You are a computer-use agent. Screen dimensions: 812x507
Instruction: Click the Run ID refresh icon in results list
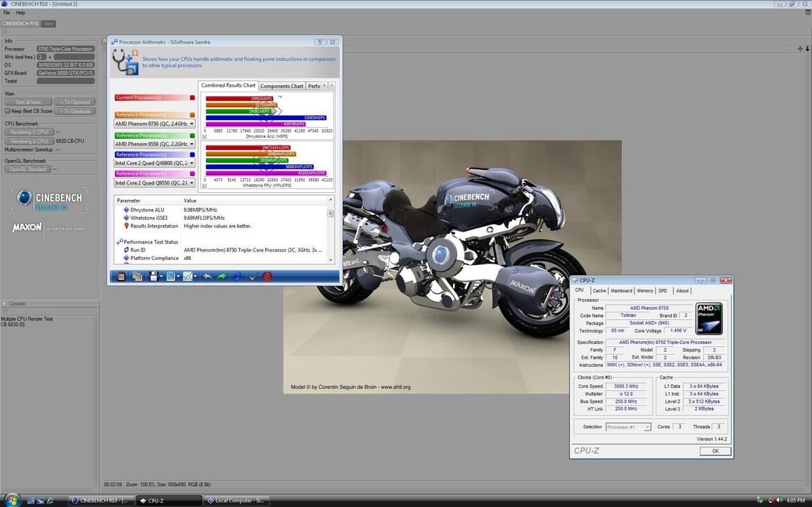click(x=126, y=250)
